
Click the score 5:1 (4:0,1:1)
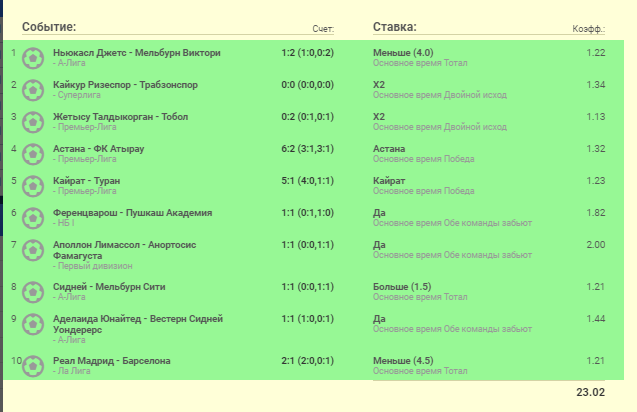[308, 181]
